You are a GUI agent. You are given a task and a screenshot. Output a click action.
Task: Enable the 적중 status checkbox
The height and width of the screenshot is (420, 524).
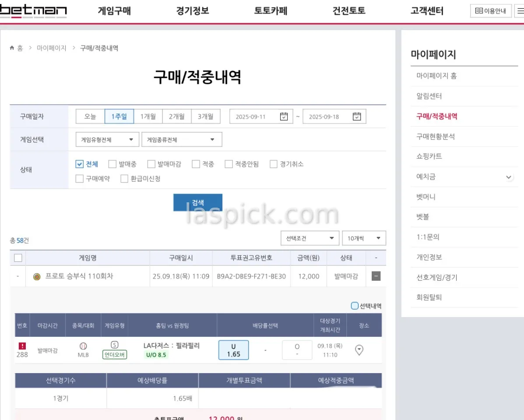tap(196, 164)
